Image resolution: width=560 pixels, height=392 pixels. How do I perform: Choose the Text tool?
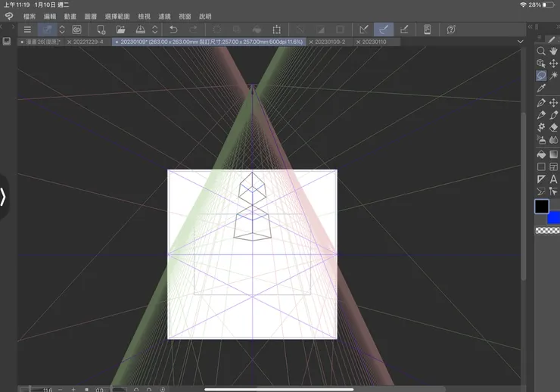pyautogui.click(x=554, y=179)
